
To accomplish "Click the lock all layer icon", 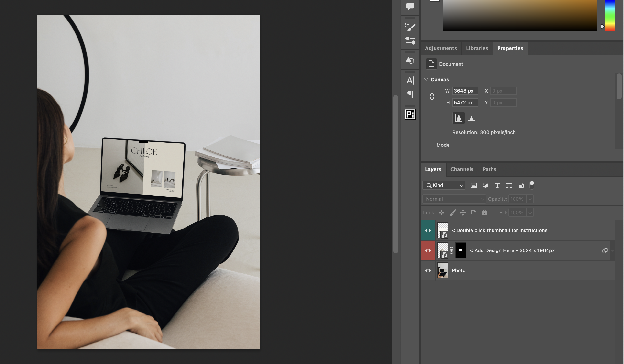I will pyautogui.click(x=485, y=213).
